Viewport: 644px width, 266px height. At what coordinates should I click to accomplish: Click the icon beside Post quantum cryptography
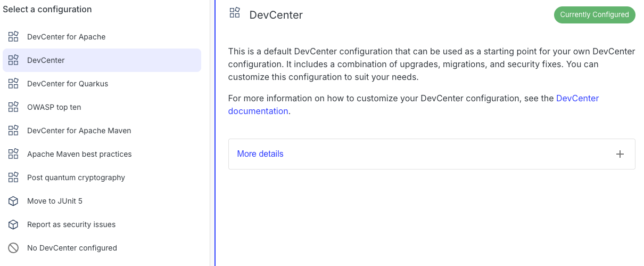click(x=13, y=178)
